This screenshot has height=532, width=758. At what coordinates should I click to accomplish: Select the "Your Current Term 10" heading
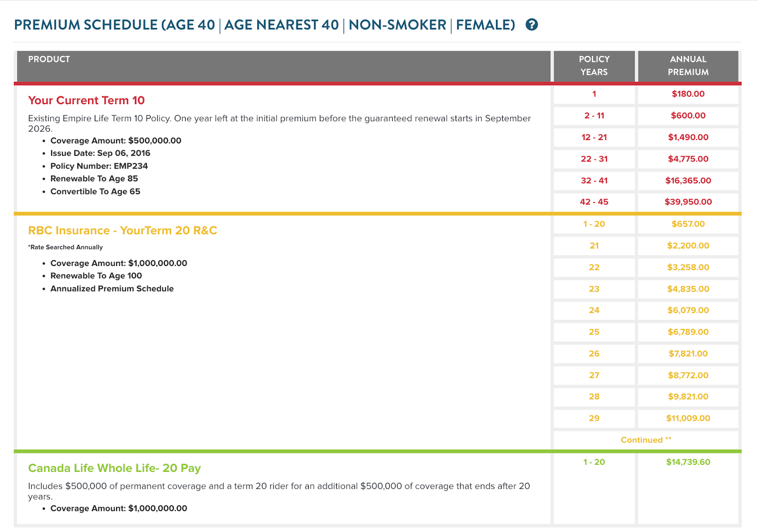86,100
